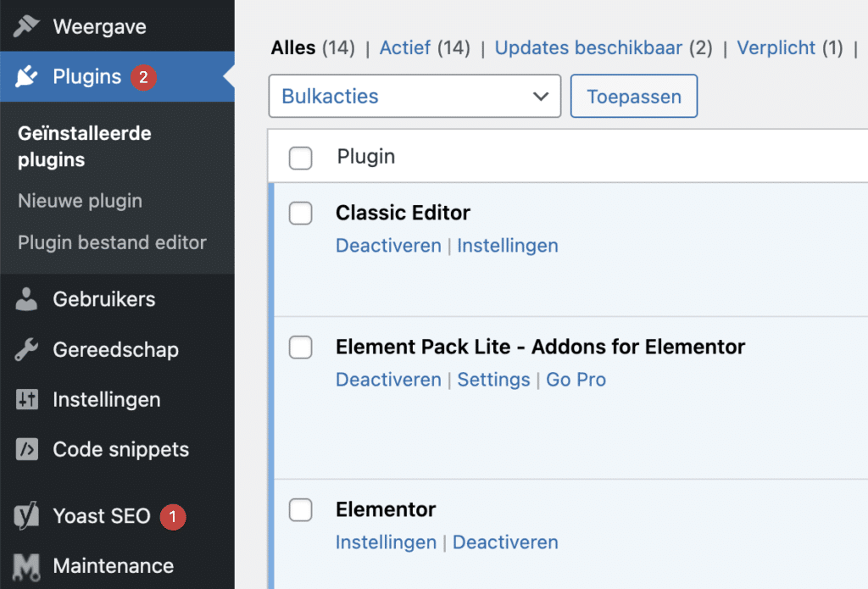Open Gebruikers menu in sidebar
Screen dimensions: 868x589
[x=117, y=299]
